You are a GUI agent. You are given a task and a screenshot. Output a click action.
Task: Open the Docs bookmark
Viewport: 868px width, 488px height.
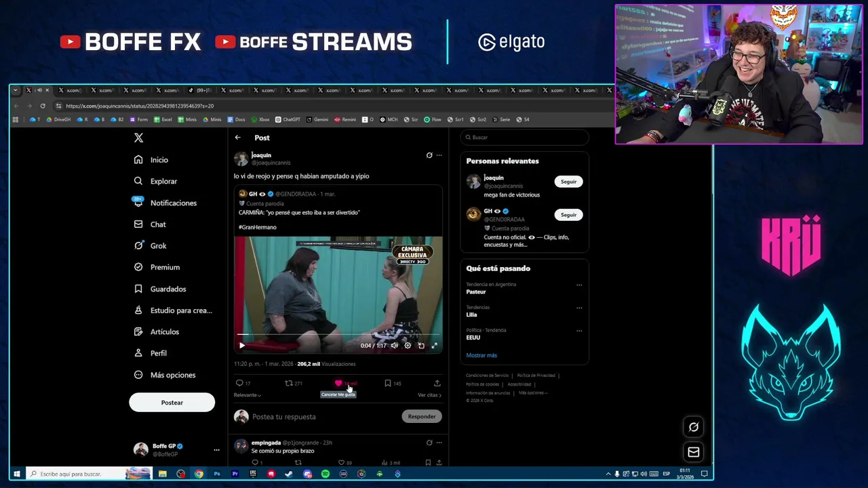click(x=237, y=119)
